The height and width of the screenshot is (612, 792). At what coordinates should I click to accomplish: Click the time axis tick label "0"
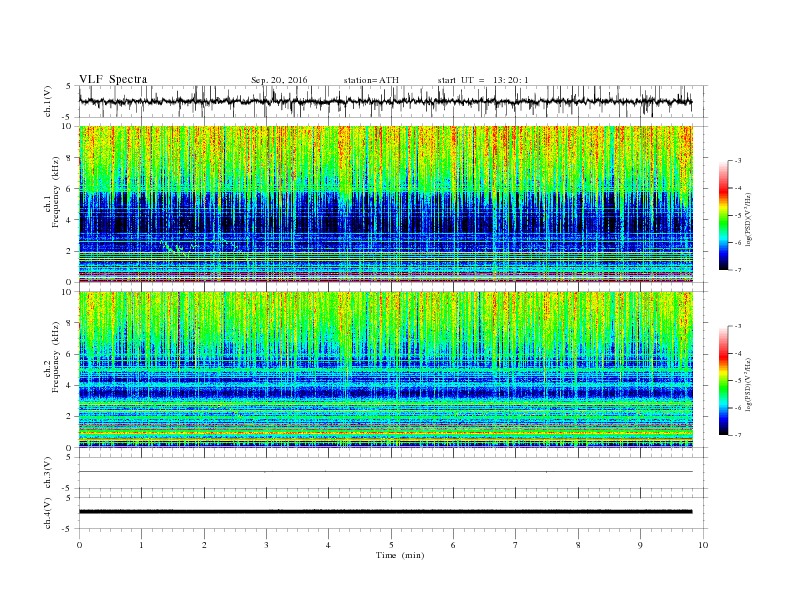coord(79,545)
